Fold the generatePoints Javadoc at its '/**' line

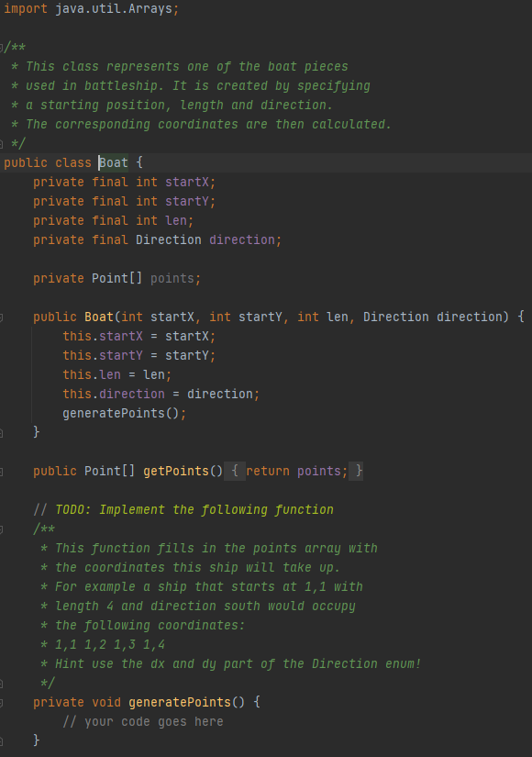pyautogui.click(x=2, y=529)
